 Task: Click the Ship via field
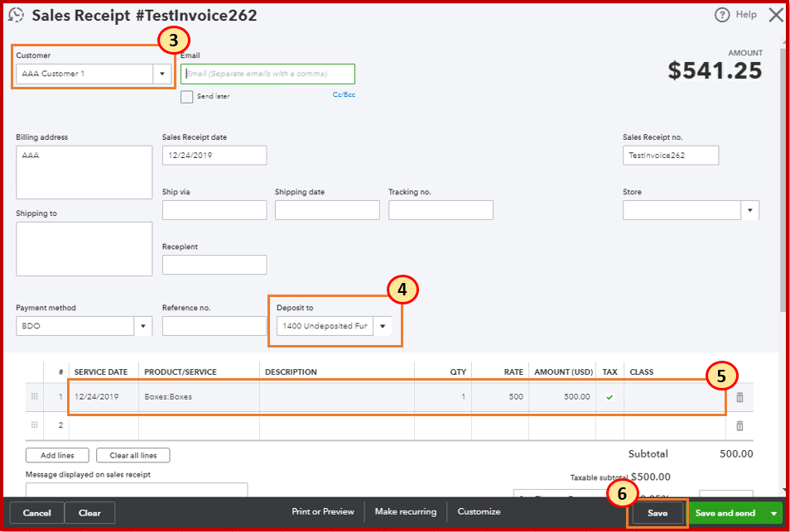pos(214,210)
